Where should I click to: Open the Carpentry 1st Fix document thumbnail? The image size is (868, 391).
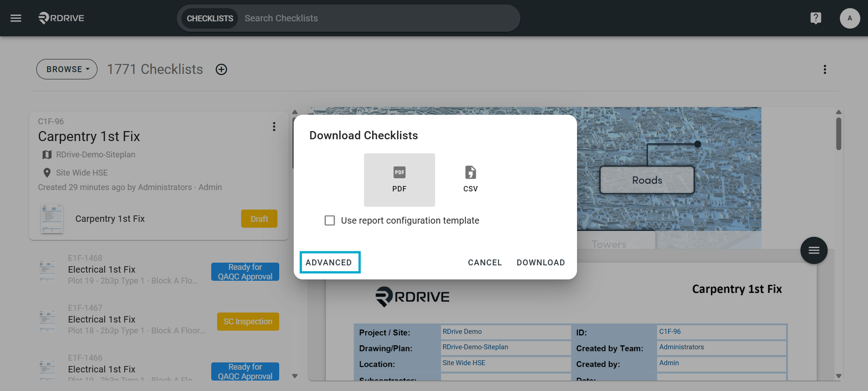coord(52,219)
